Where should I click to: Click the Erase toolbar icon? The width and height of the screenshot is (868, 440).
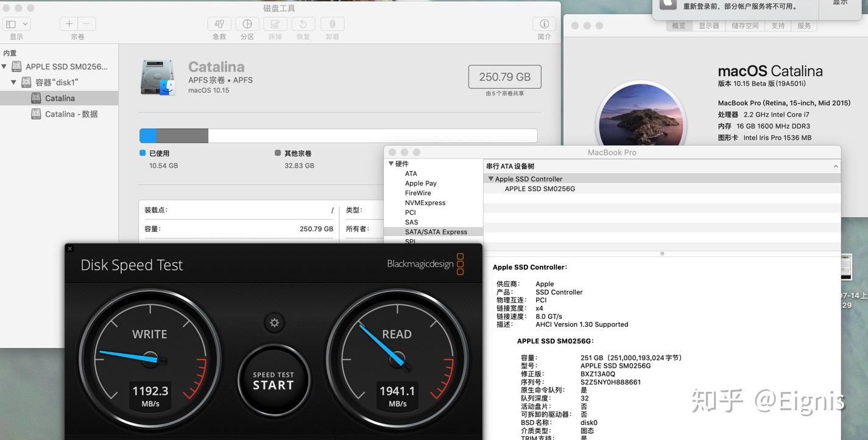pos(275,24)
